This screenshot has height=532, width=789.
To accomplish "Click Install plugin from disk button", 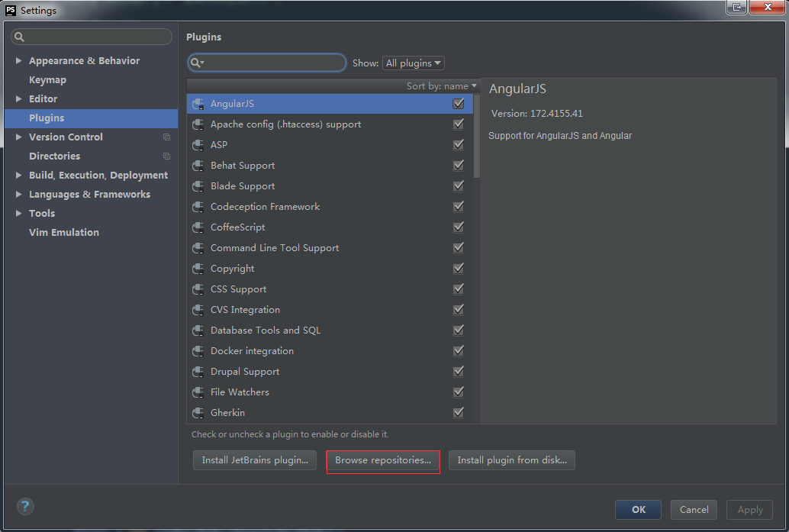I will click(x=512, y=460).
